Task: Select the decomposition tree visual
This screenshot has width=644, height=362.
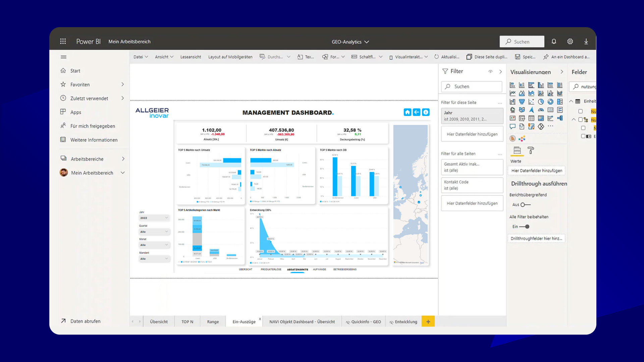Action: point(560,118)
